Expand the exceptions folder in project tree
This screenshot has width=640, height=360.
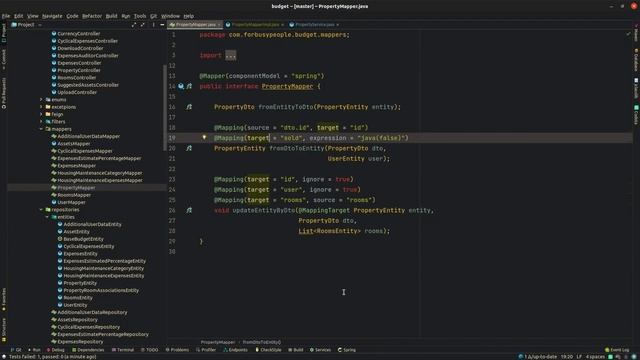coord(41,107)
